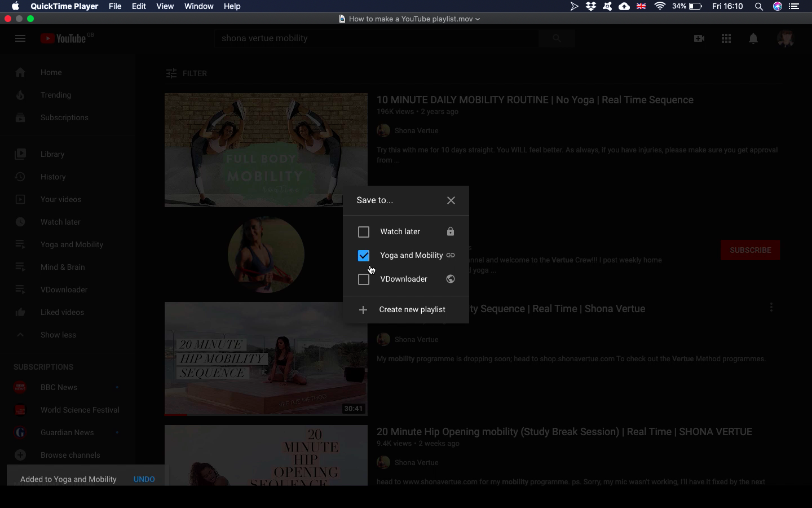812x508 pixels.
Task: Close the Save to dialog
Action: [x=451, y=200]
